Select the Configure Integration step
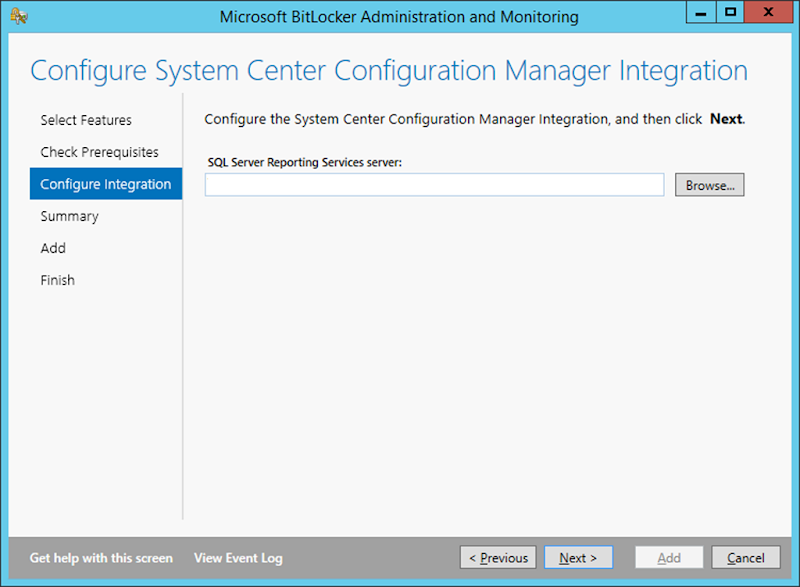The width and height of the screenshot is (800, 587). pyautogui.click(x=105, y=184)
